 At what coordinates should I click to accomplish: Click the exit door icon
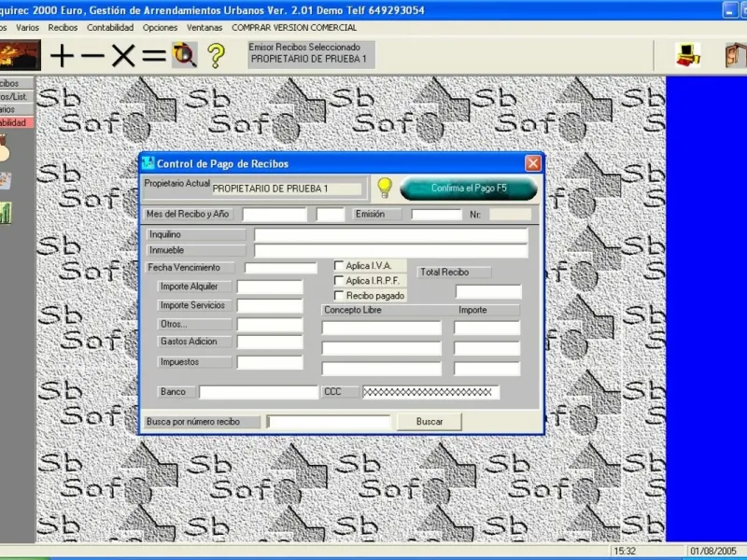[x=736, y=55]
